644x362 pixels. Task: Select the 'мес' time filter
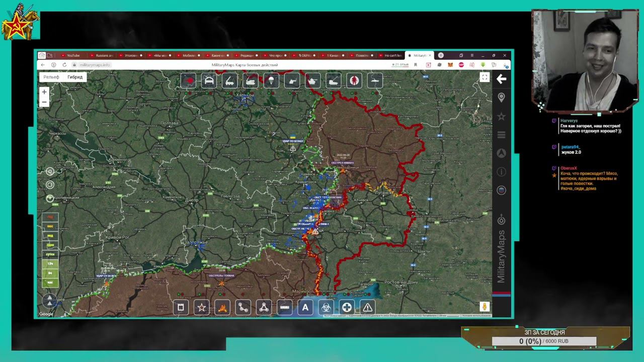click(x=50, y=226)
